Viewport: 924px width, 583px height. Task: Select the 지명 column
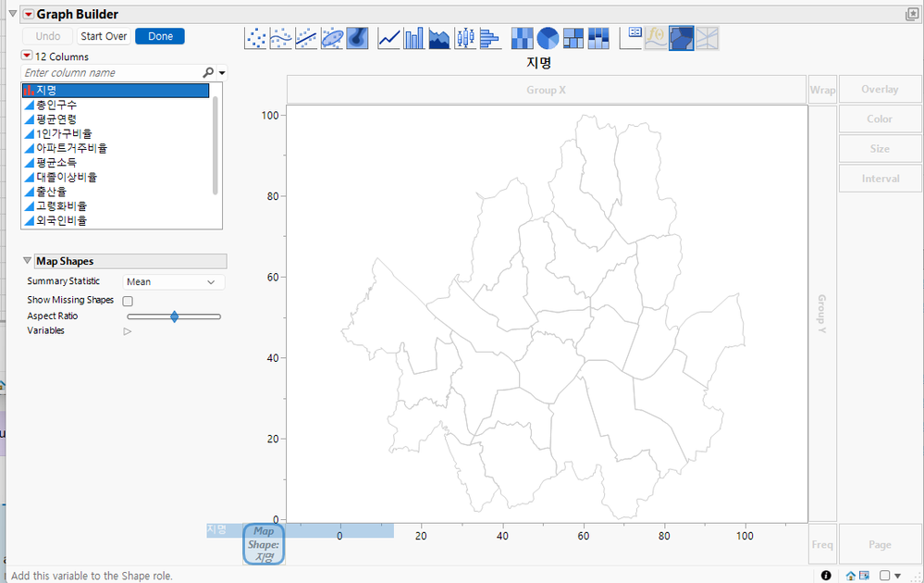116,90
